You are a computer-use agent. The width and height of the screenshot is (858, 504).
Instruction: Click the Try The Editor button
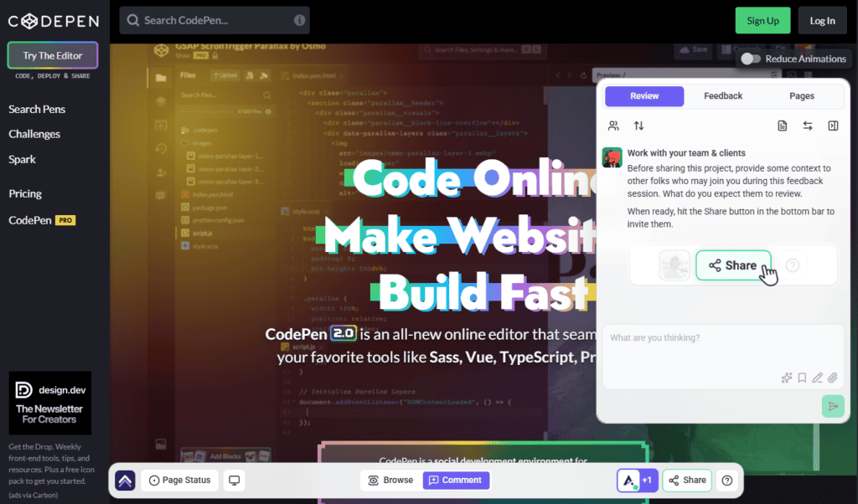click(x=53, y=55)
